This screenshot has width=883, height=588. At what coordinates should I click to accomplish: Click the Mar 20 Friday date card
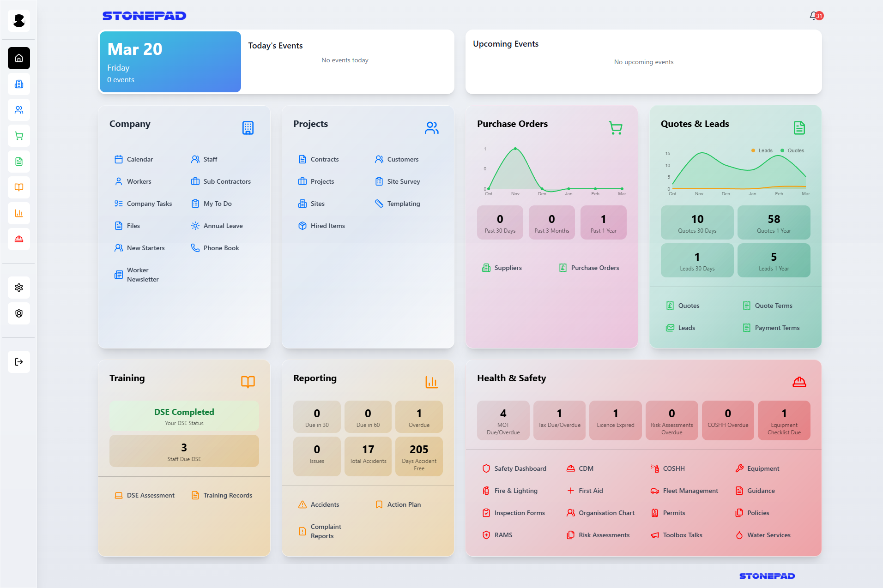(x=169, y=61)
